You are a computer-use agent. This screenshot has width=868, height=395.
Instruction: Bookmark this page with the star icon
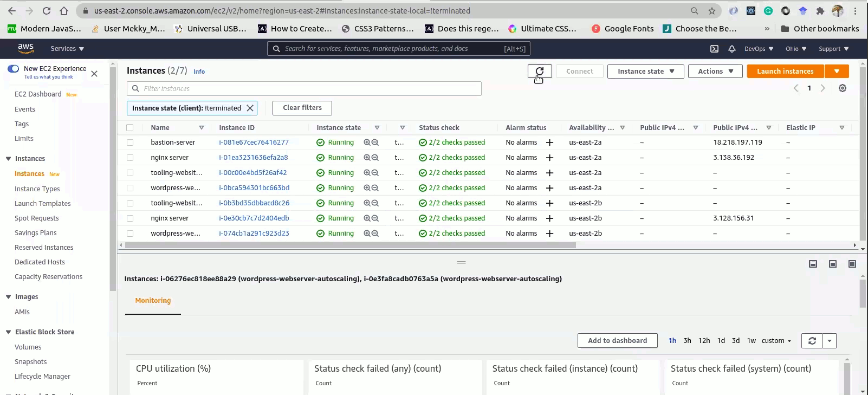(x=712, y=11)
